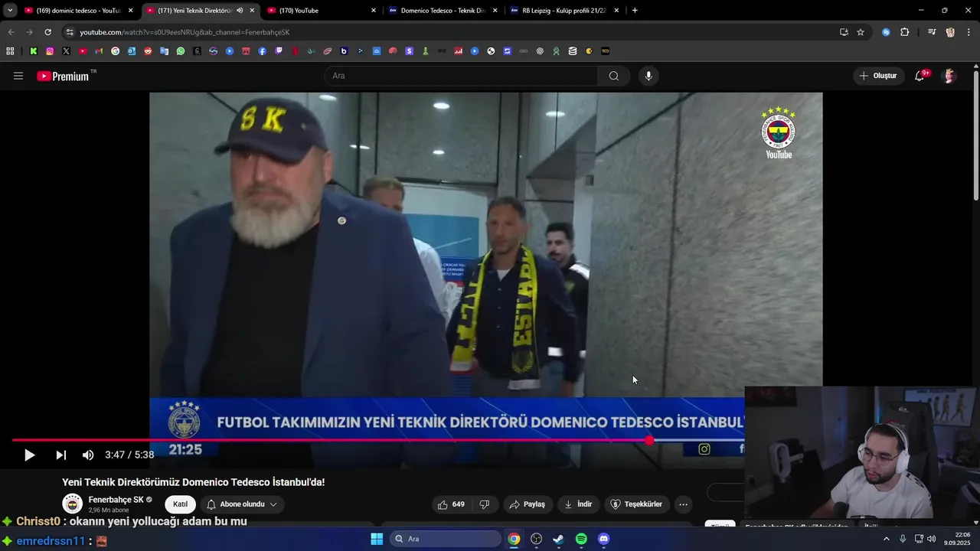Open system volume speaker icon in tray
Image resolution: width=980 pixels, height=551 pixels.
point(932,539)
